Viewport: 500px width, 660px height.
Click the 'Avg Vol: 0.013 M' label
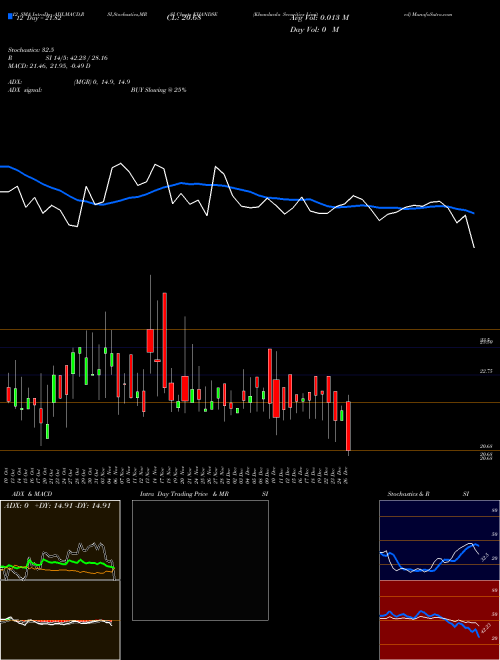point(320,18)
